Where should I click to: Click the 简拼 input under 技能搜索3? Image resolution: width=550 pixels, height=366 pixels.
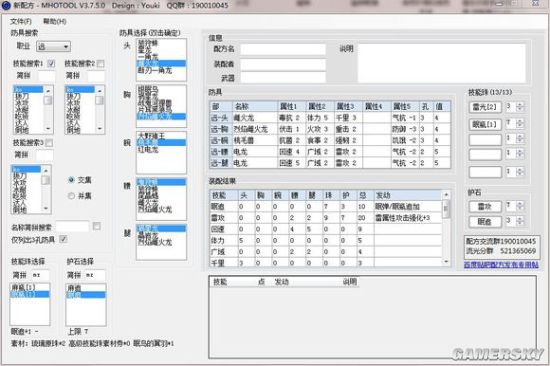pyautogui.click(x=44, y=155)
